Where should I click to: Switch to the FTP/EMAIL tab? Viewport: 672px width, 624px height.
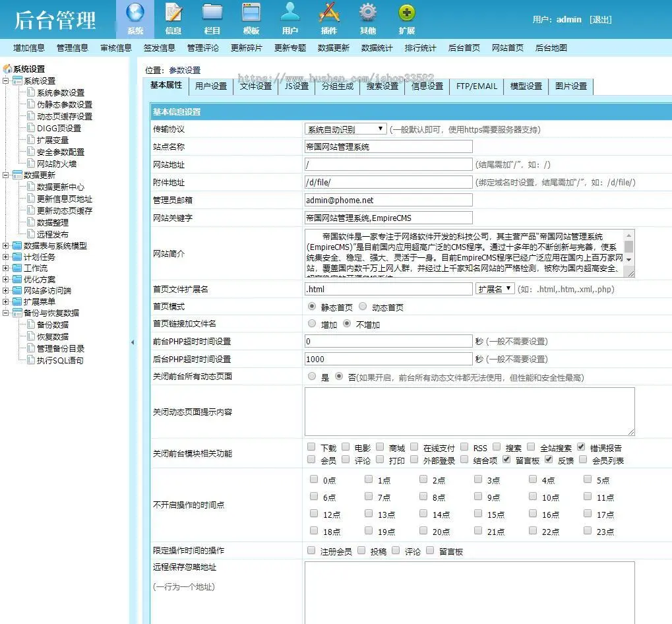[476, 86]
